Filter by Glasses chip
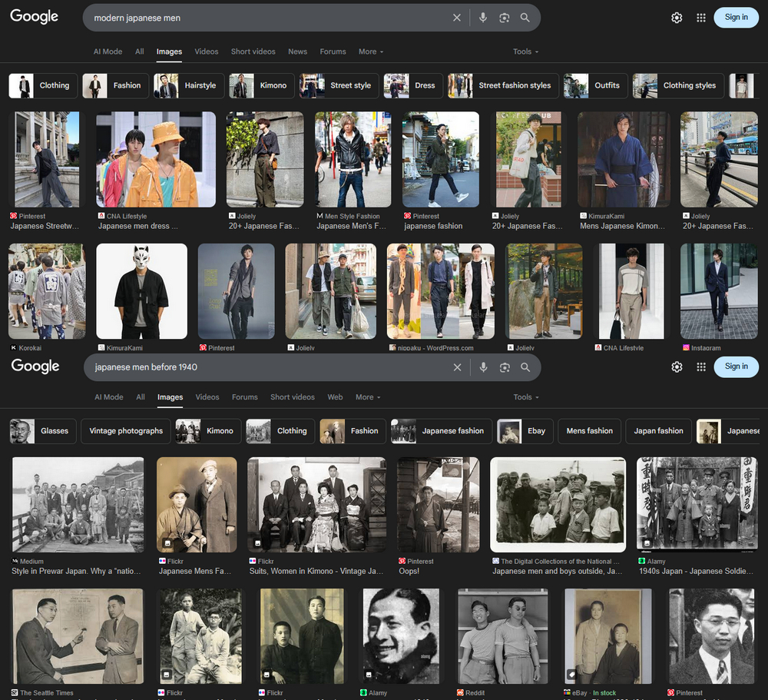Screen dimensions: 768x700 (x=43, y=431)
